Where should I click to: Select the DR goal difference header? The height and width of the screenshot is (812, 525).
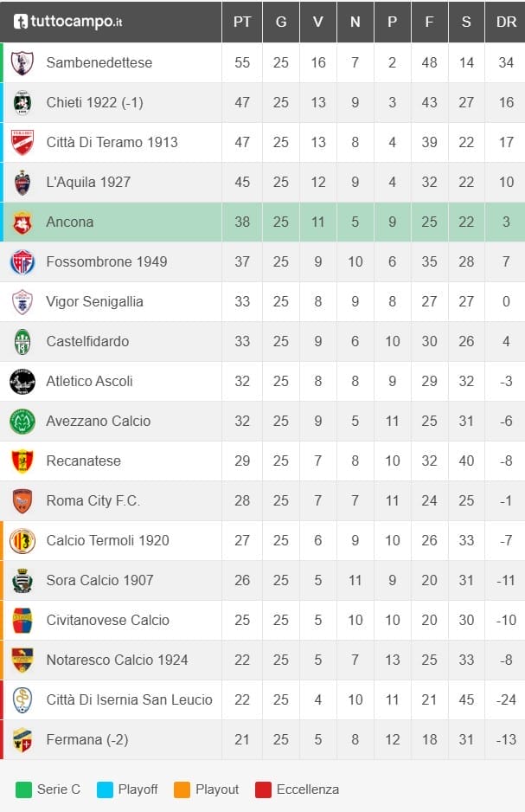[x=506, y=22]
